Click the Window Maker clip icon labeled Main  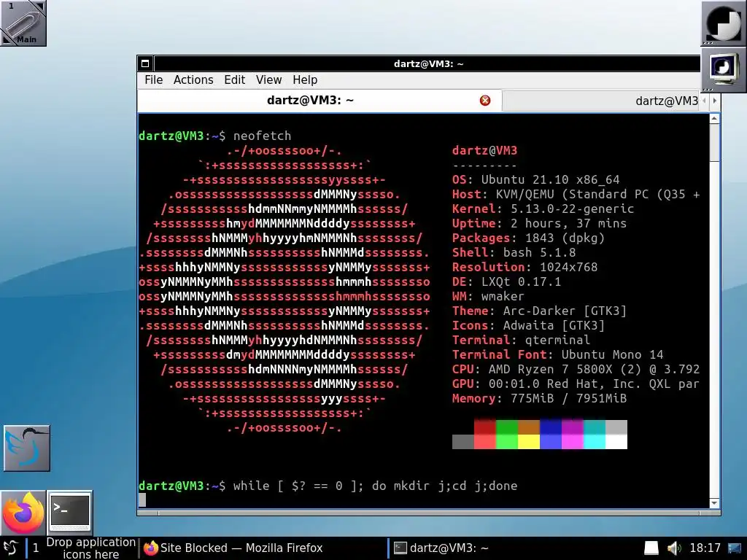coord(23,23)
